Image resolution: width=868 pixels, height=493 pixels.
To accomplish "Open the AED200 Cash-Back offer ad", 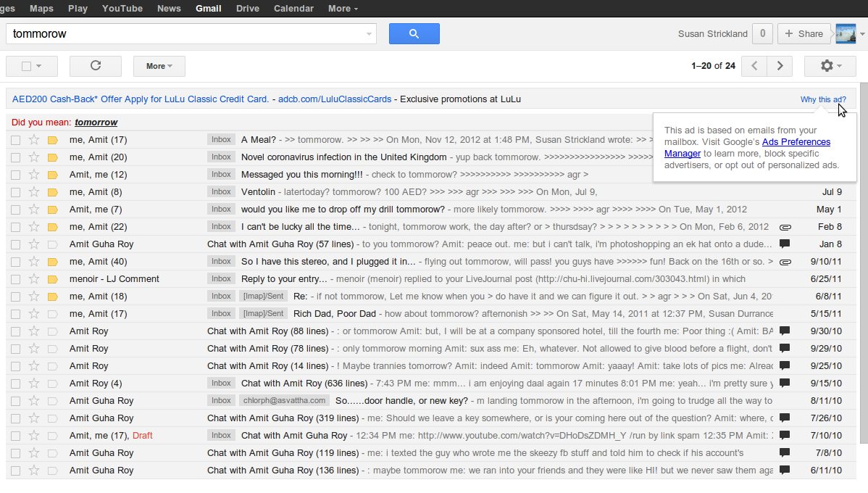I will [141, 99].
